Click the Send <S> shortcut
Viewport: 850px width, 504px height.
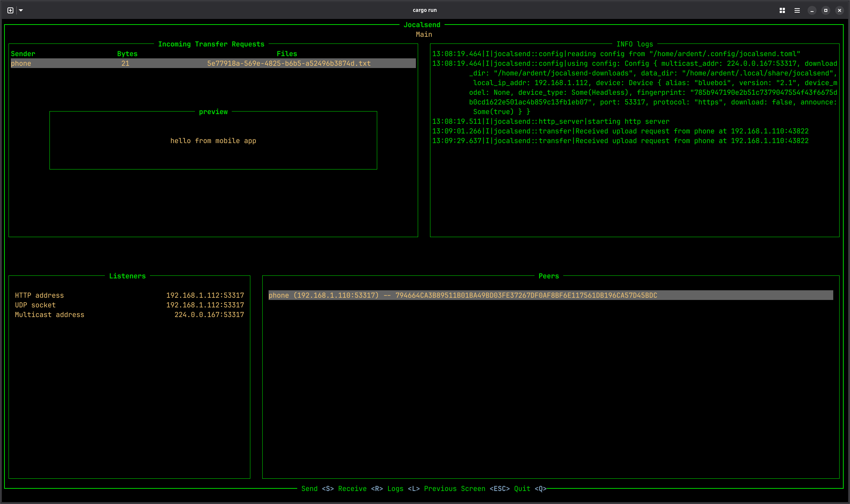pyautogui.click(x=317, y=489)
